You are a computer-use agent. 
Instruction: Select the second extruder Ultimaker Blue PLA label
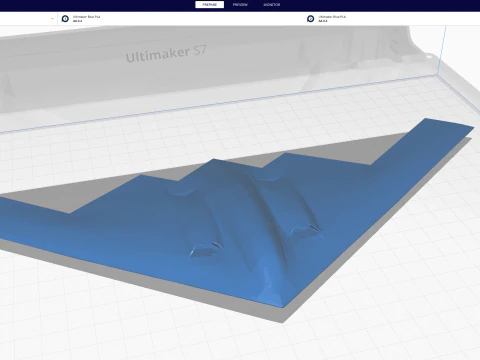click(x=332, y=17)
